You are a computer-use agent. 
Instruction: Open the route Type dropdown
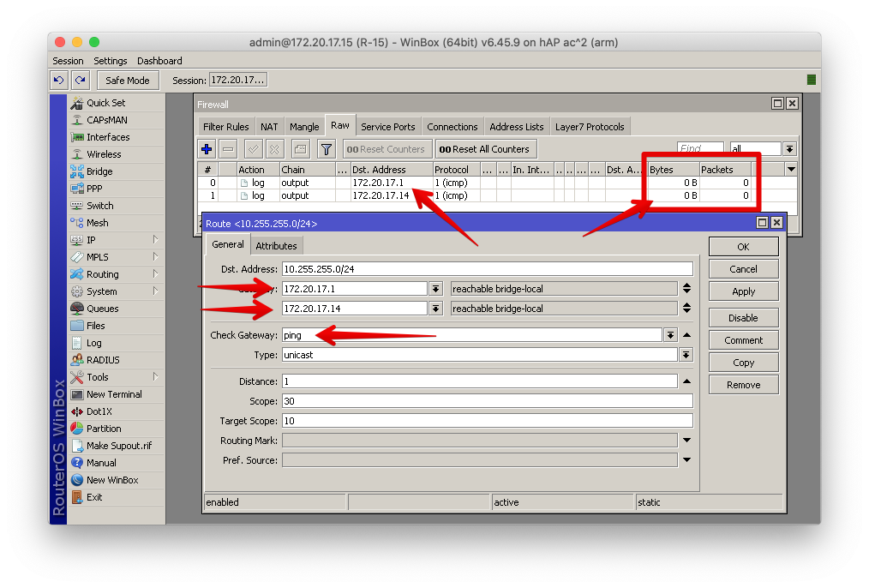coord(686,355)
